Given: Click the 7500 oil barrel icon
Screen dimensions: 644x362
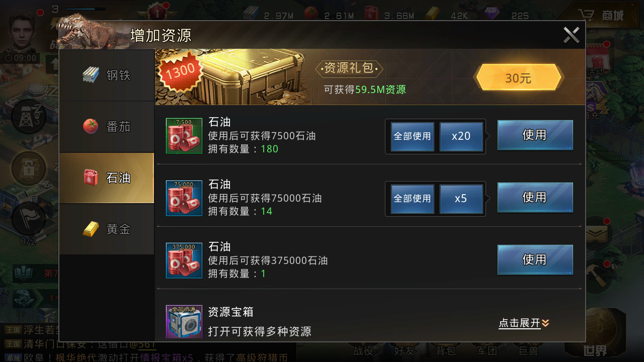Looking at the screenshot, I should (x=184, y=136).
